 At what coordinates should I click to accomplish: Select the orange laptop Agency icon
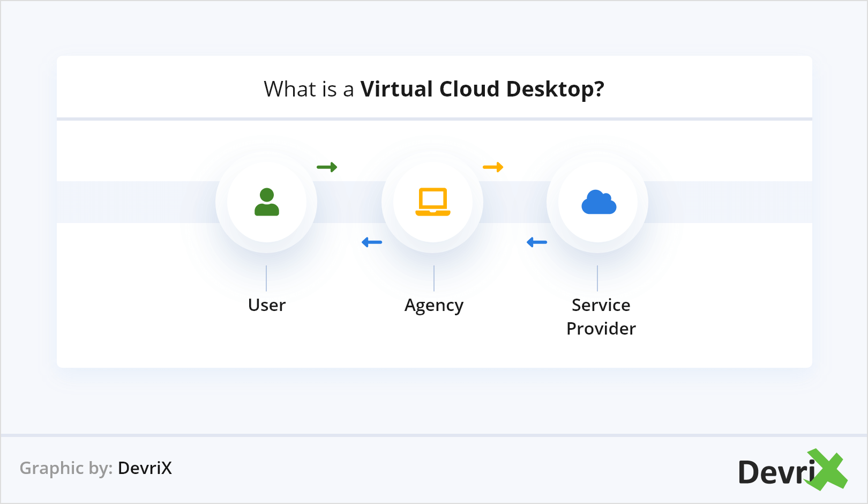[x=433, y=202]
